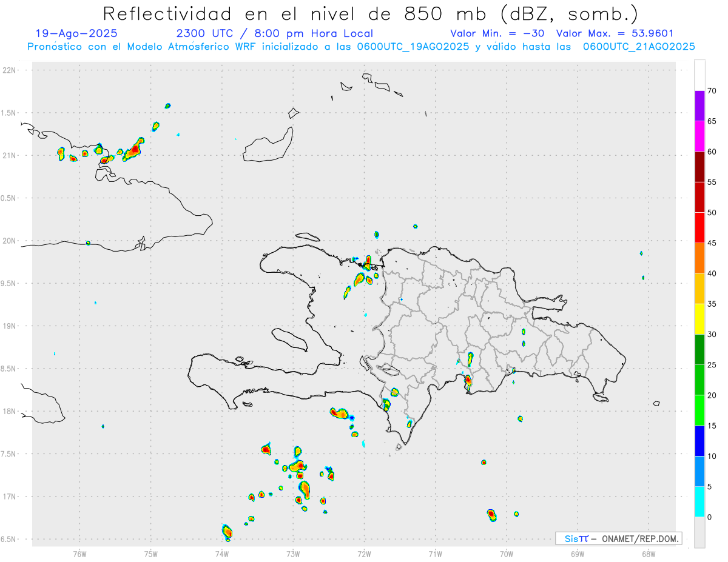The height and width of the screenshot is (562, 728).
Task: Pick the purple 65–70 dBZ colorbar segment
Action: 699,106
